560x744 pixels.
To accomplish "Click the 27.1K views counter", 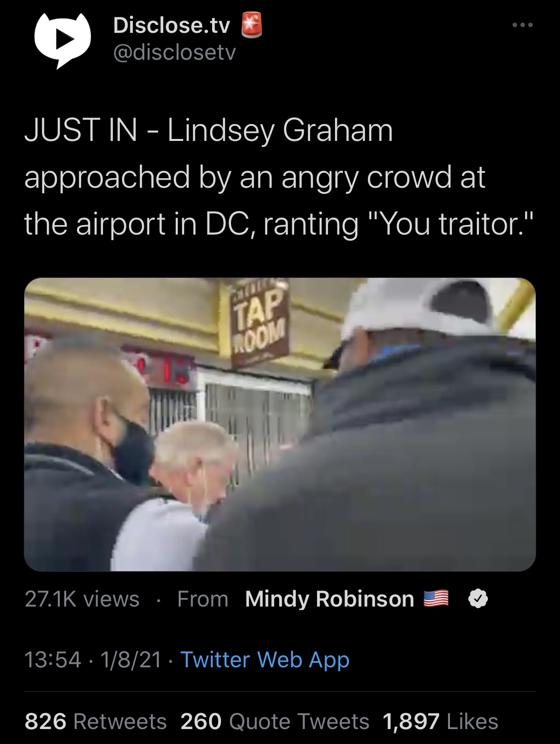I will click(82, 599).
